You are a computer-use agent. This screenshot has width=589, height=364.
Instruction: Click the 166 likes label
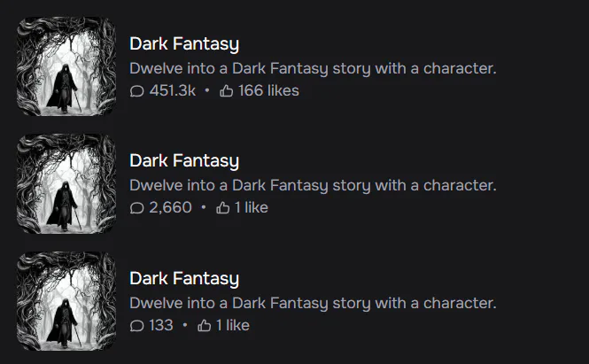(x=268, y=90)
